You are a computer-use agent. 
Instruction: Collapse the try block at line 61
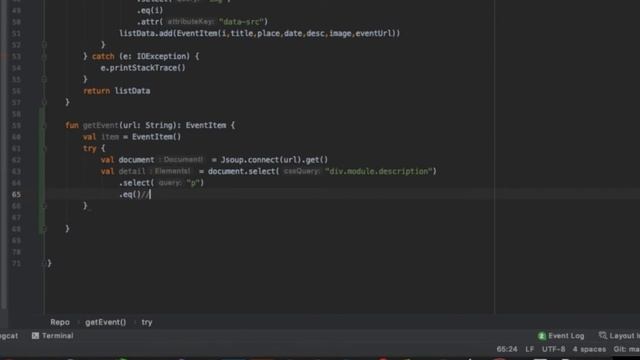point(44,149)
